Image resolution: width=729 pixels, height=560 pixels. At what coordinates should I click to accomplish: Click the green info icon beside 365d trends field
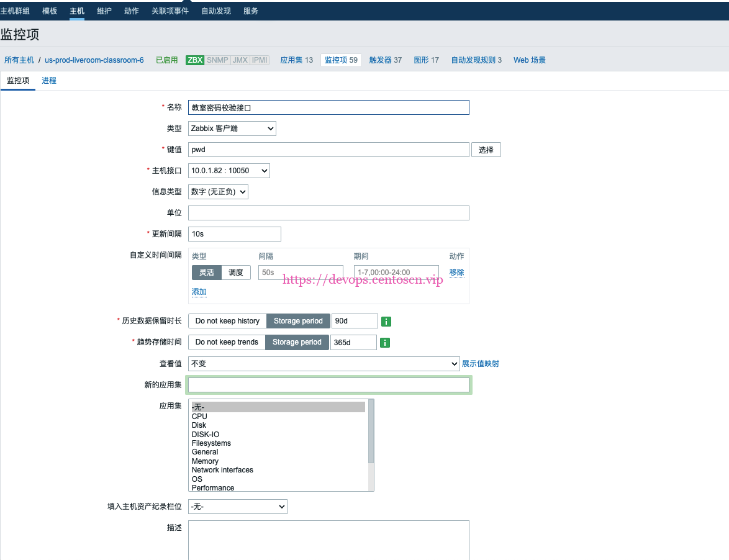pos(384,342)
